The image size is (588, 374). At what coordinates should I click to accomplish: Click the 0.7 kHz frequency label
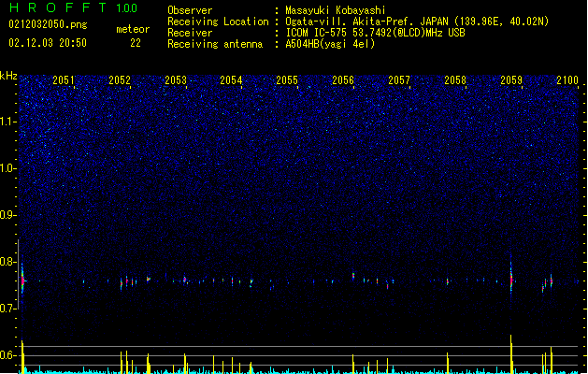(x=8, y=309)
